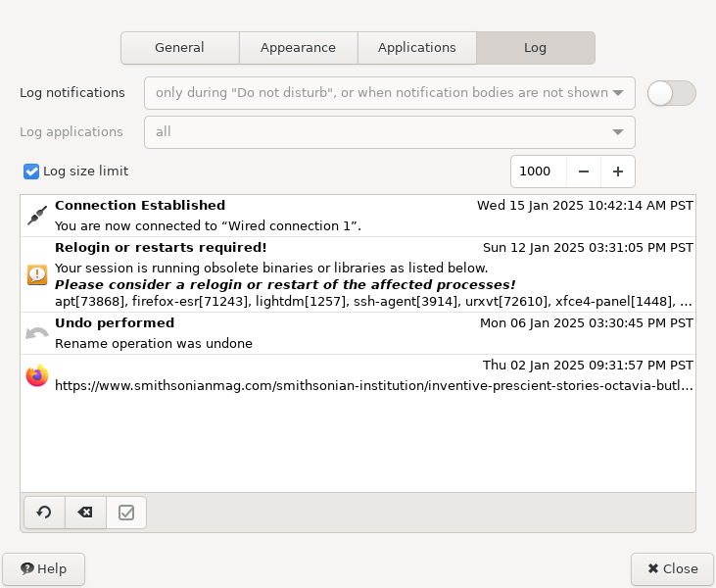Open Help for notification settings
The width and height of the screenshot is (716, 588).
pos(43,568)
